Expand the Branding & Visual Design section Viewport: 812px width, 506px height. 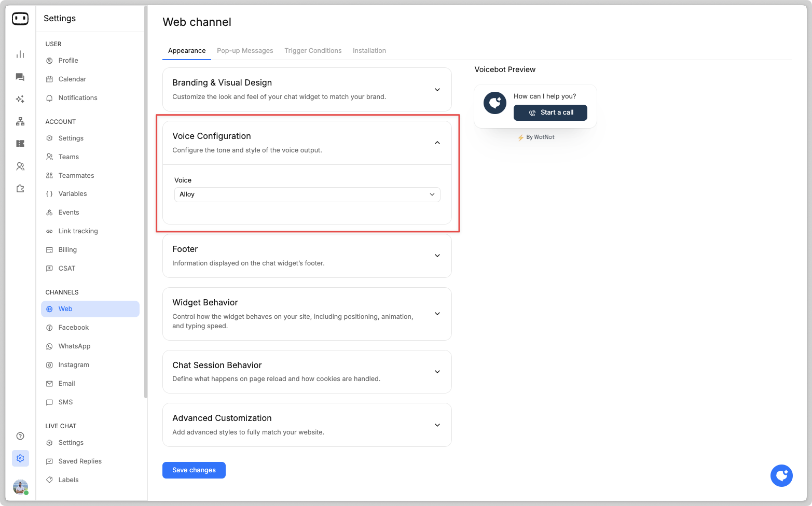tap(437, 90)
